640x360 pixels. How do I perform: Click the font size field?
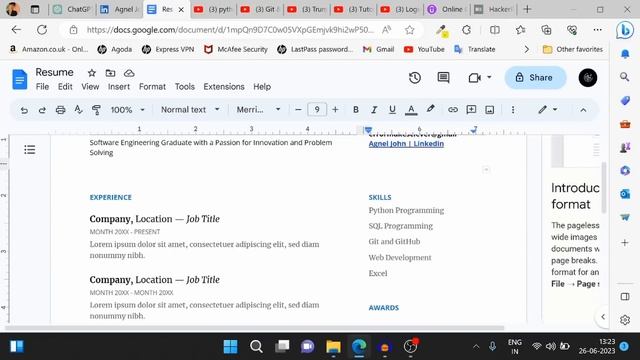coord(317,109)
